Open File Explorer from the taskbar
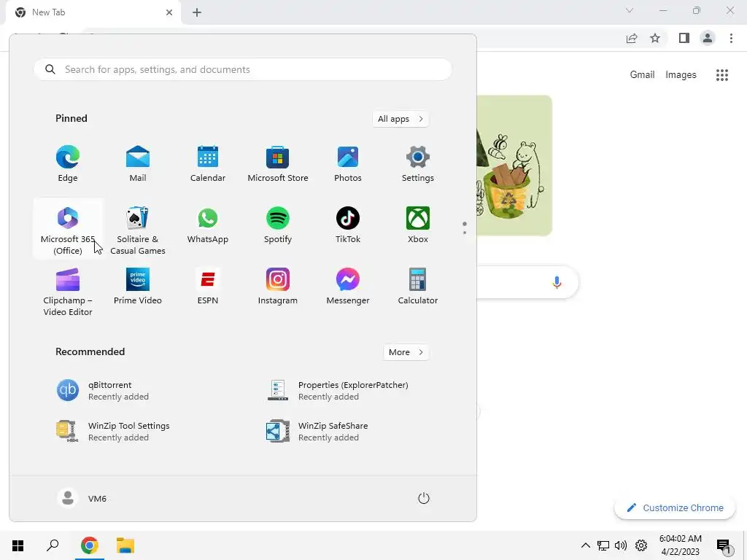747x560 pixels. (x=125, y=545)
